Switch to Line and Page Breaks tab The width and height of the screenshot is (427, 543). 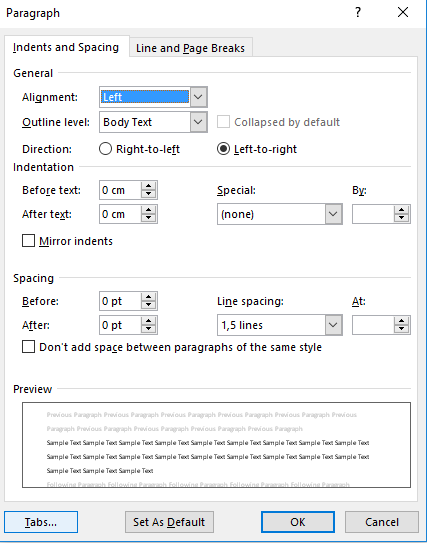click(x=190, y=48)
